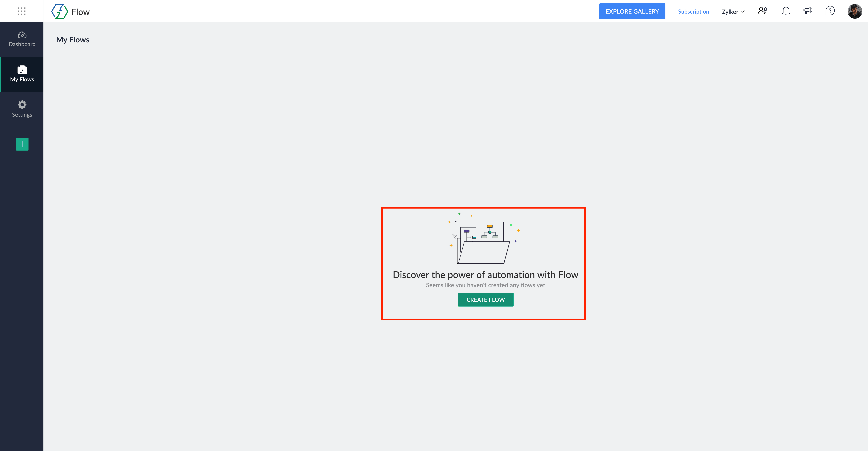
Task: Open the Subscription link
Action: [693, 12]
